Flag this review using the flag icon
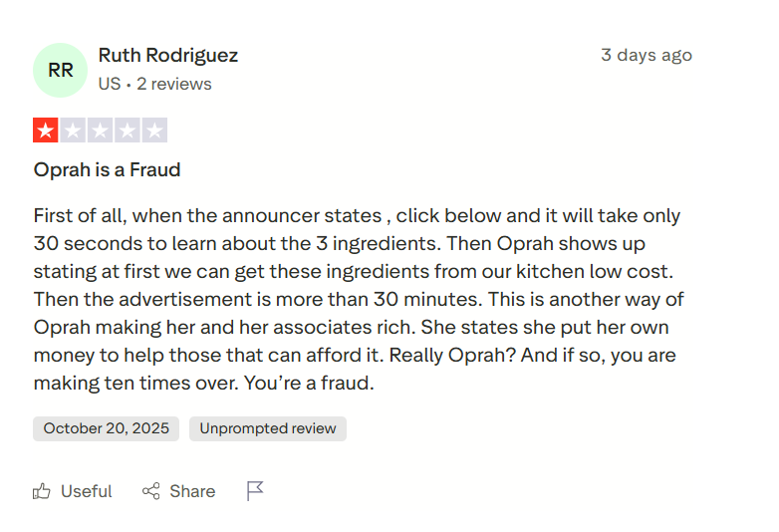 [x=255, y=491]
